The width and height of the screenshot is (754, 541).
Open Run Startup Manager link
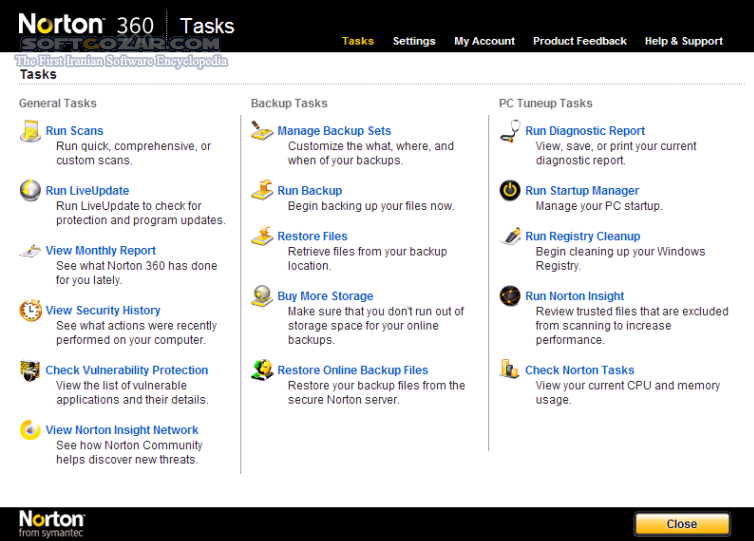[582, 190]
